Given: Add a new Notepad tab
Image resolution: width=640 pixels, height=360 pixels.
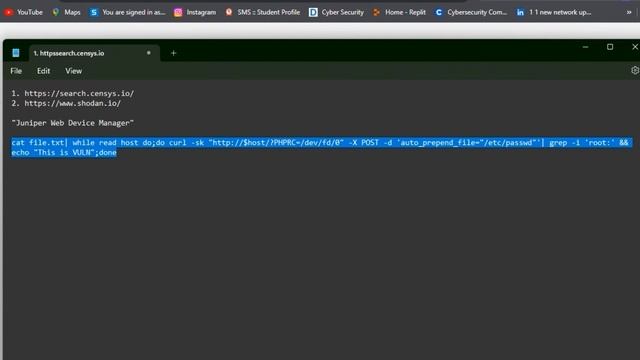Looking at the screenshot, I should coord(173,53).
